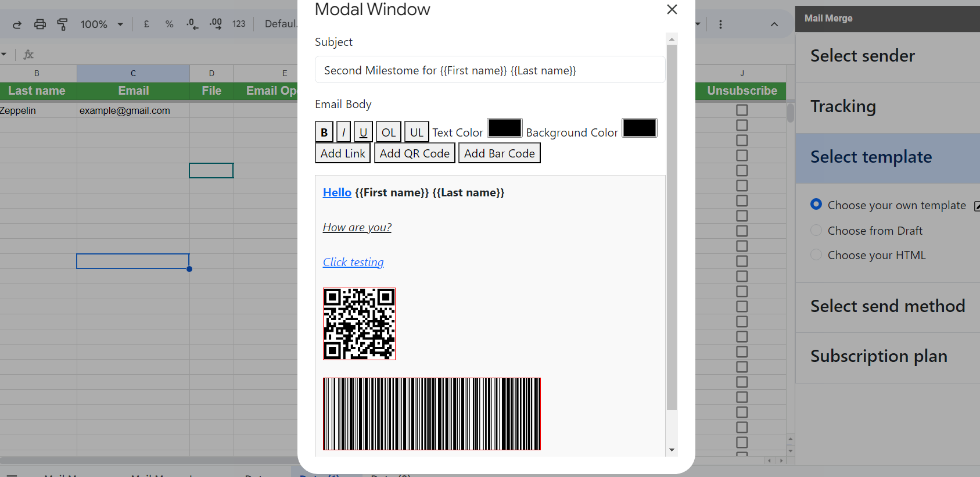Insert an unordered list with UL
Viewport: 980px width, 477px height.
pyautogui.click(x=417, y=132)
